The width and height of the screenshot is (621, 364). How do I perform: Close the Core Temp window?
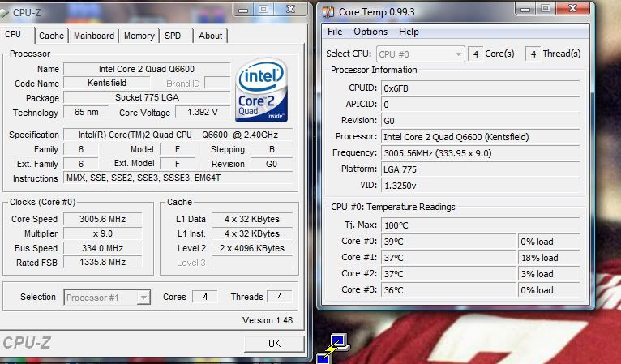pyautogui.click(x=572, y=9)
